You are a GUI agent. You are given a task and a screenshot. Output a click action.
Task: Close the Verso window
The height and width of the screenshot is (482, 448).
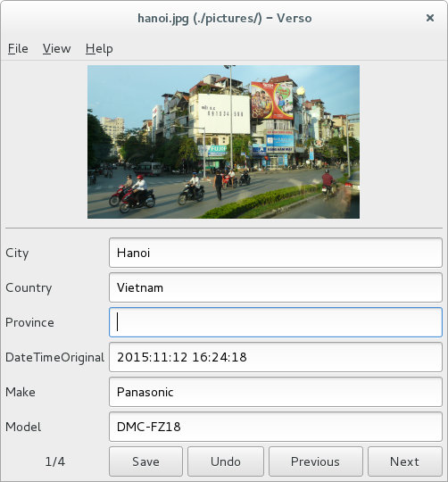point(430,18)
